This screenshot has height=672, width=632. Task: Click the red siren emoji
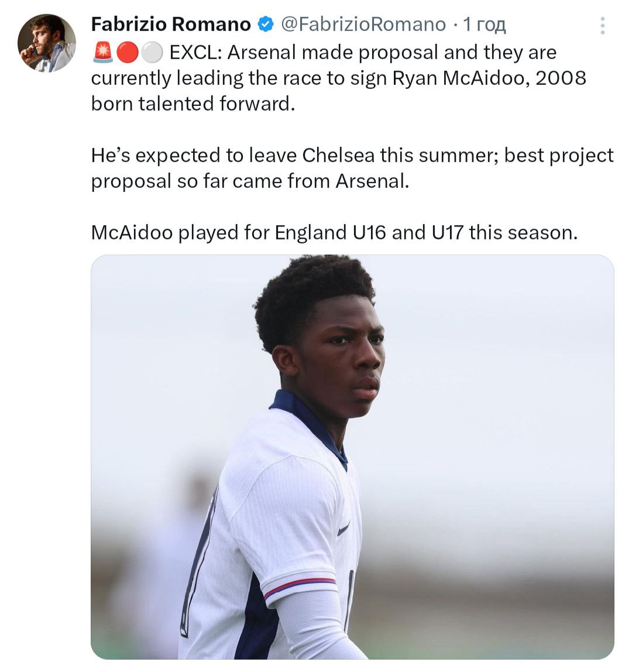[102, 53]
